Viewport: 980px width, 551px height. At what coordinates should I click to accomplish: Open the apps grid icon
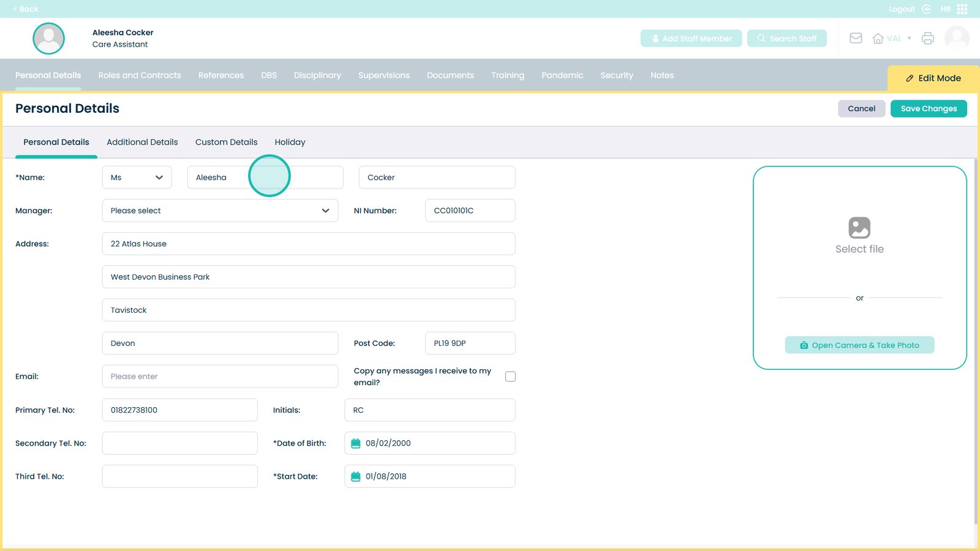tap(962, 9)
